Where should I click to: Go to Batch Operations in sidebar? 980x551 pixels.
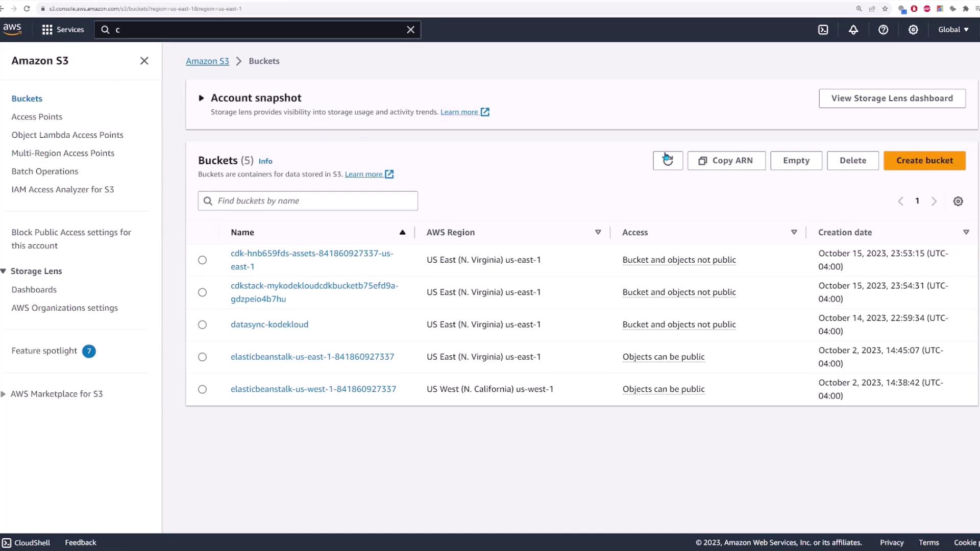[x=45, y=171]
